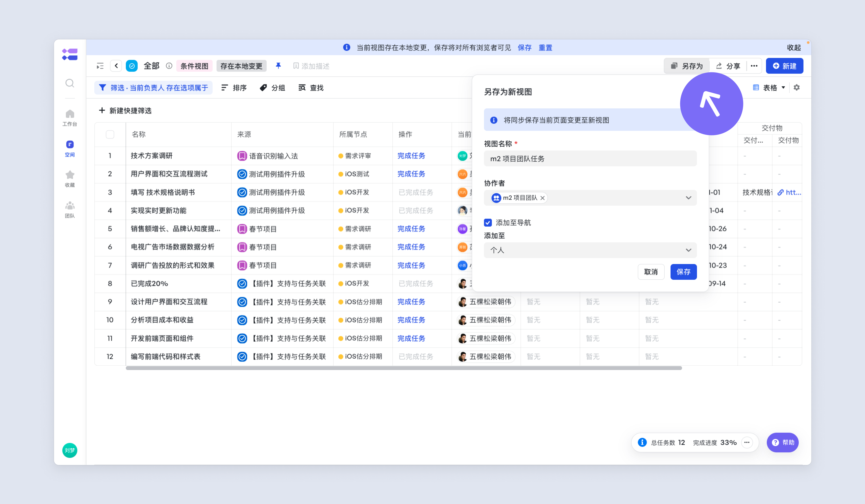Open the 排序 sort option
The height and width of the screenshot is (504, 865).
click(234, 88)
